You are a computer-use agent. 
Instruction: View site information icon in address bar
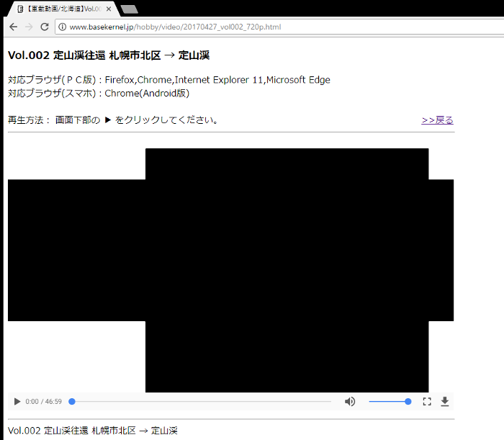click(62, 27)
